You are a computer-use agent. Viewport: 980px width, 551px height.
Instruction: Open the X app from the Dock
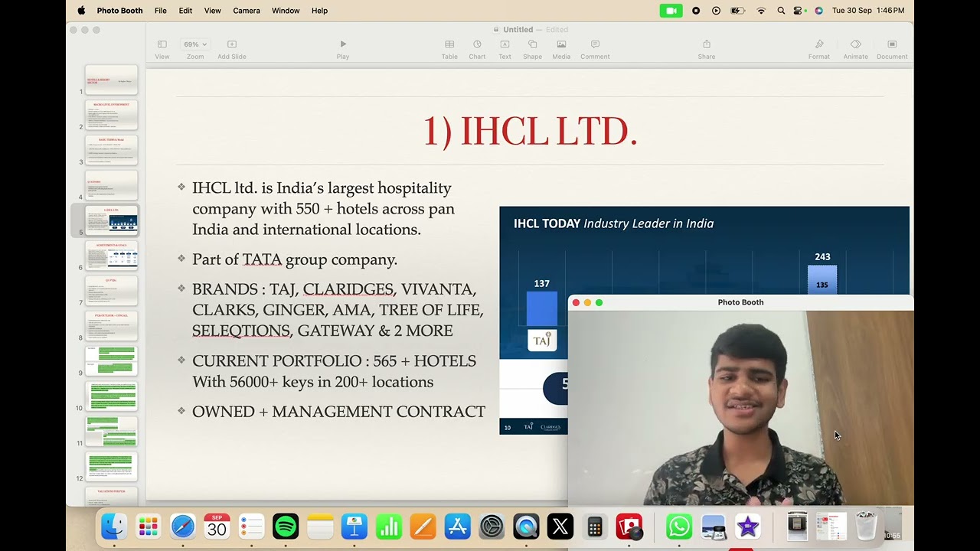(x=560, y=527)
